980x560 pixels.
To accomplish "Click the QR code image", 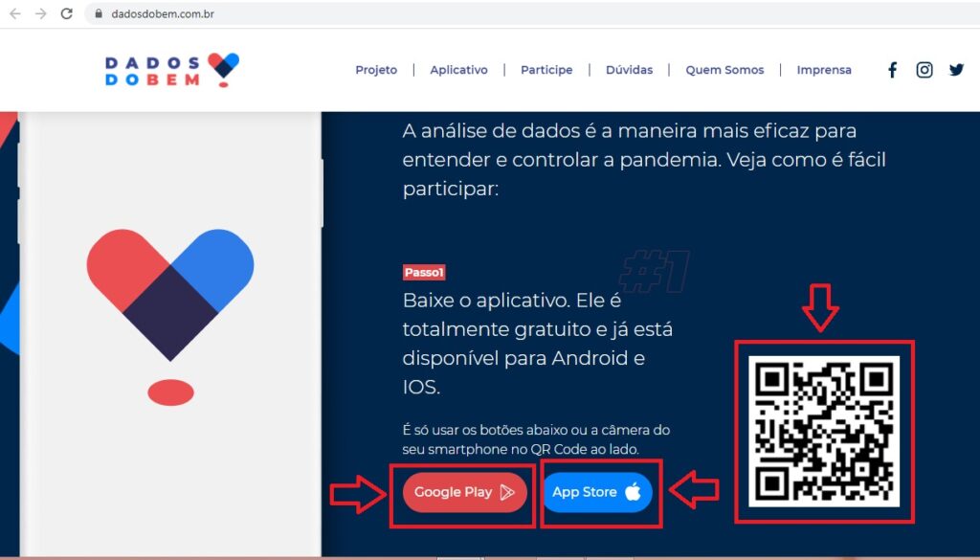I will click(x=824, y=432).
